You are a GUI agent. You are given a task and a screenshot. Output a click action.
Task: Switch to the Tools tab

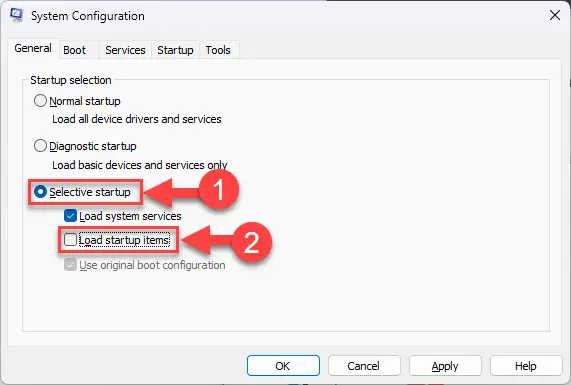click(x=218, y=50)
